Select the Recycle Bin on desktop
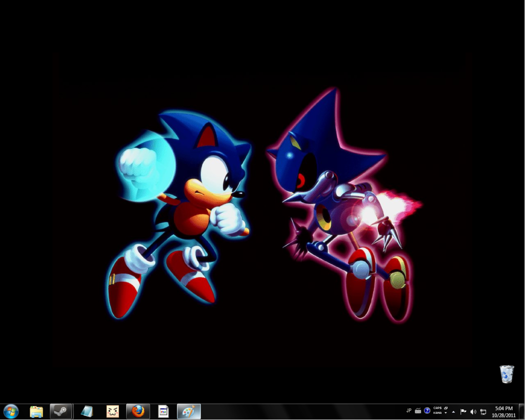 [x=507, y=374]
